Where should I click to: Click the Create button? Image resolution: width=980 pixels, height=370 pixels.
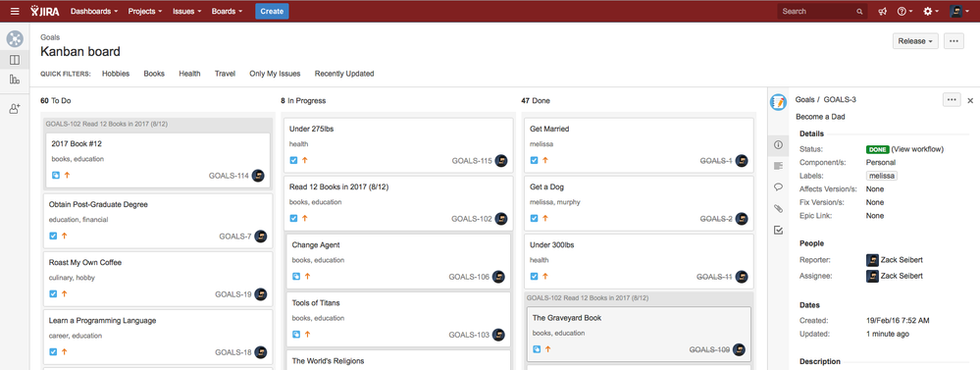click(x=272, y=11)
